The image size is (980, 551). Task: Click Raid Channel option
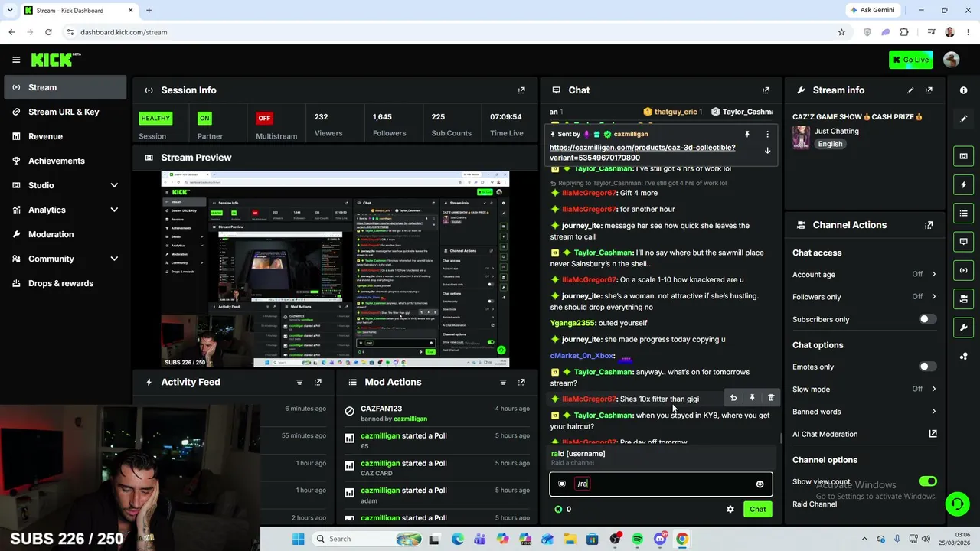point(815,504)
